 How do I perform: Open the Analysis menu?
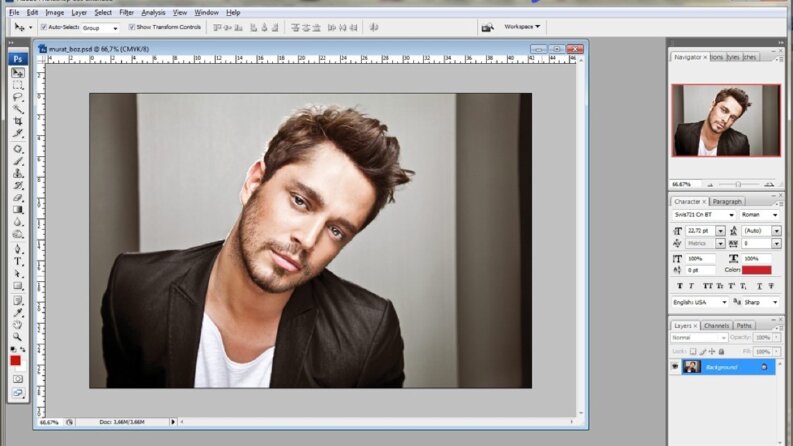tap(153, 12)
